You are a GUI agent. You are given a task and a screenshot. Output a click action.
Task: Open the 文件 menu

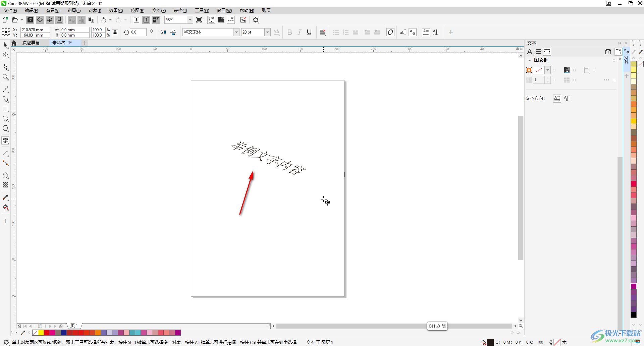(10, 10)
